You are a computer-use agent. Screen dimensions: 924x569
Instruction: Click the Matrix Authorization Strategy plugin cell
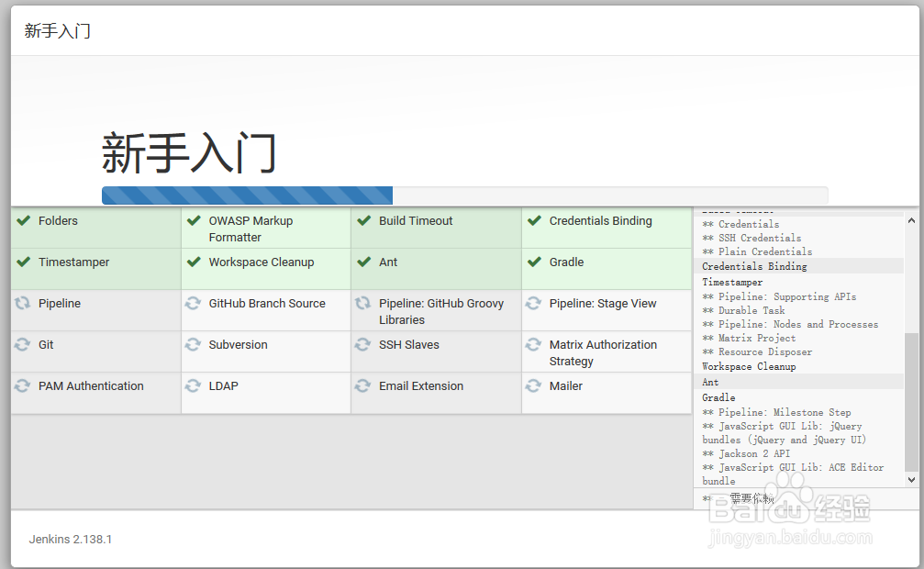607,351
